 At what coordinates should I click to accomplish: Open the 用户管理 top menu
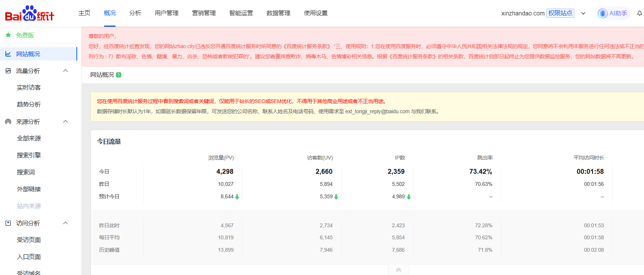(166, 13)
